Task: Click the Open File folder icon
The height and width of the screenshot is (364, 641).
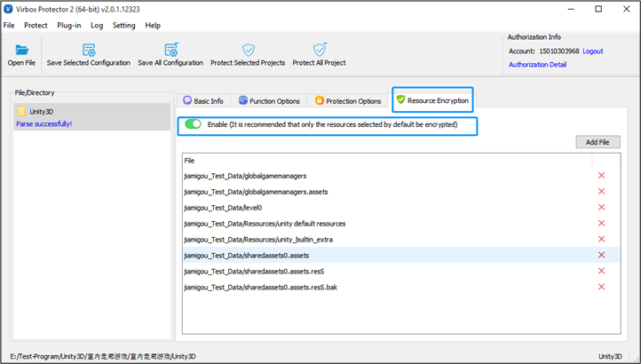Action: [x=21, y=50]
